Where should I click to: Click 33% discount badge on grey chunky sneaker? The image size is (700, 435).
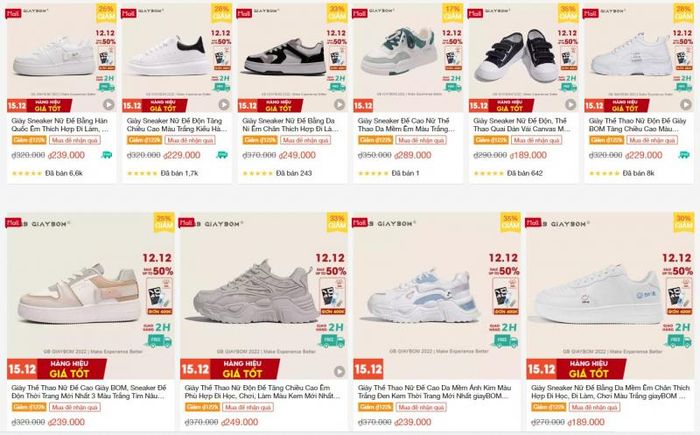point(337,222)
